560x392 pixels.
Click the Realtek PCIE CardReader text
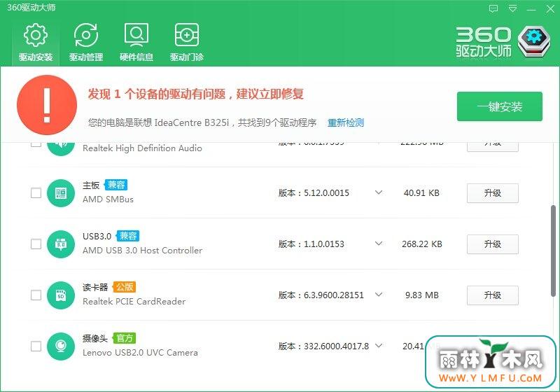[x=134, y=302]
